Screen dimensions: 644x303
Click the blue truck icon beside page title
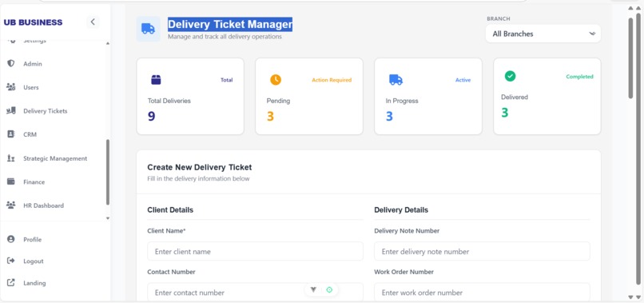coord(149,29)
